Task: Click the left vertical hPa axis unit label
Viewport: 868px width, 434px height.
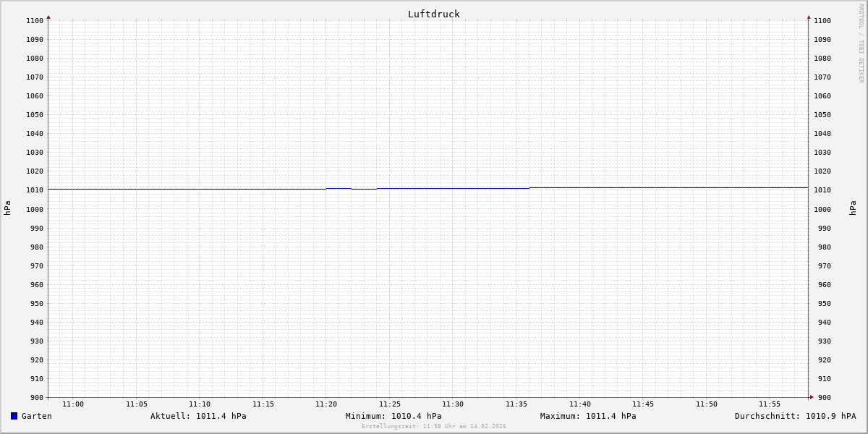Action: tap(7, 208)
